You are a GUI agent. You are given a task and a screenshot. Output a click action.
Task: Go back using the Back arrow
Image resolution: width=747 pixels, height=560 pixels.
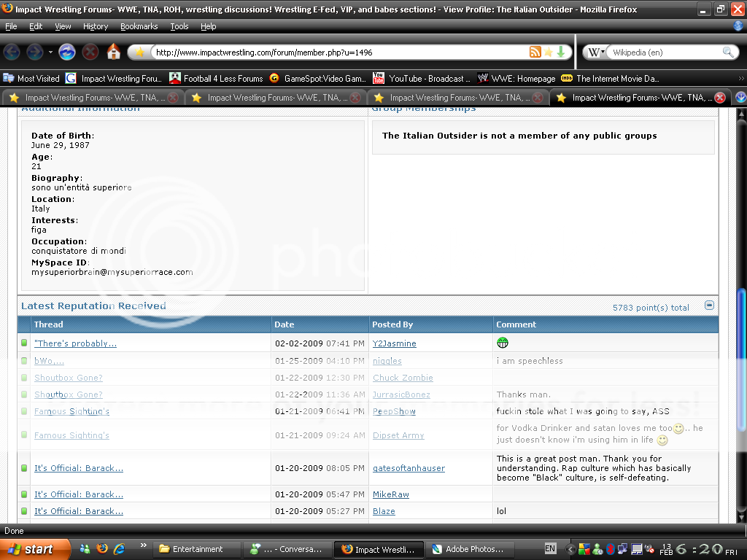coord(12,52)
